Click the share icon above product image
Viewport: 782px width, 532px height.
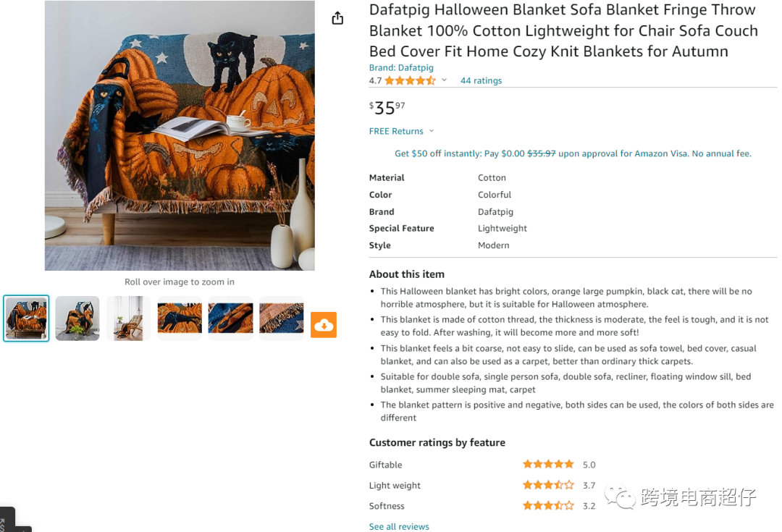click(337, 18)
